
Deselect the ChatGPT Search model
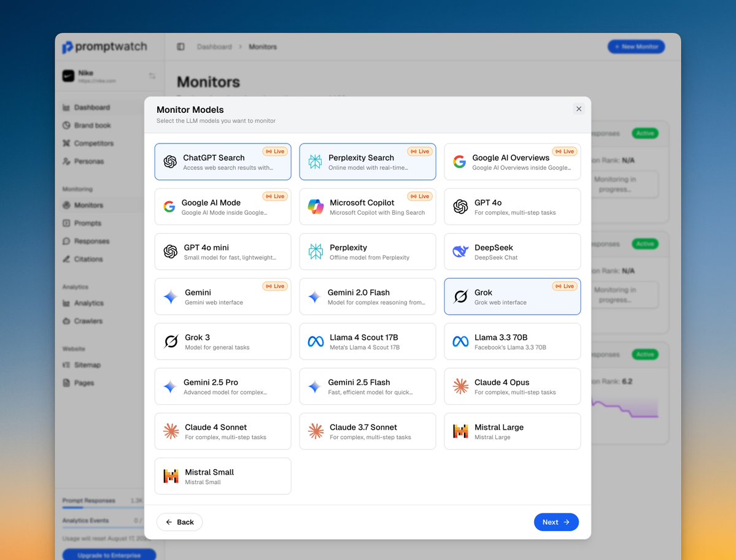click(x=223, y=162)
